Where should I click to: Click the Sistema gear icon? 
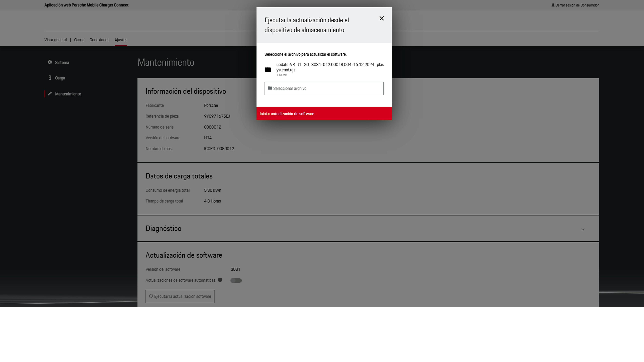[50, 62]
